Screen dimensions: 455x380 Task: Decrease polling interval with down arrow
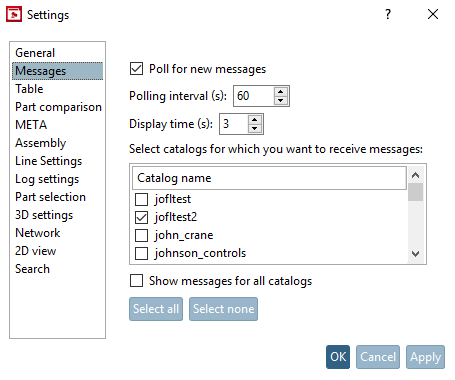[281, 100]
